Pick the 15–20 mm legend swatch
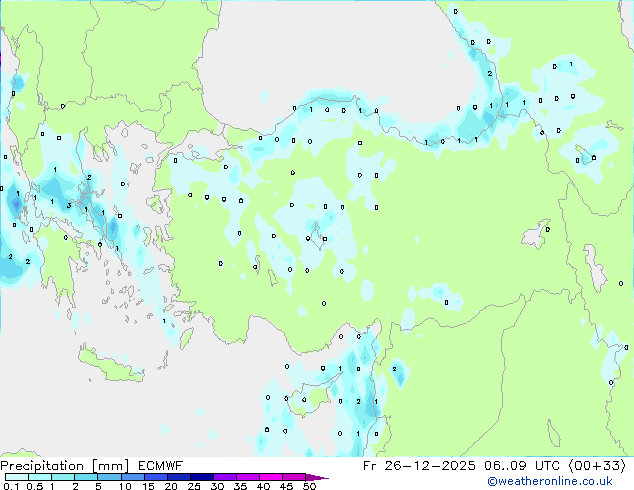The height and width of the screenshot is (490, 634). tap(155, 477)
